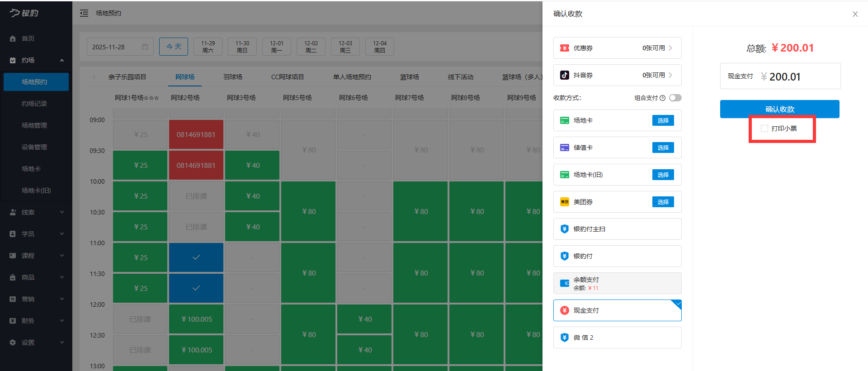The image size is (868, 371).
Task: Click the stored-value card icon
Action: coord(565,147)
